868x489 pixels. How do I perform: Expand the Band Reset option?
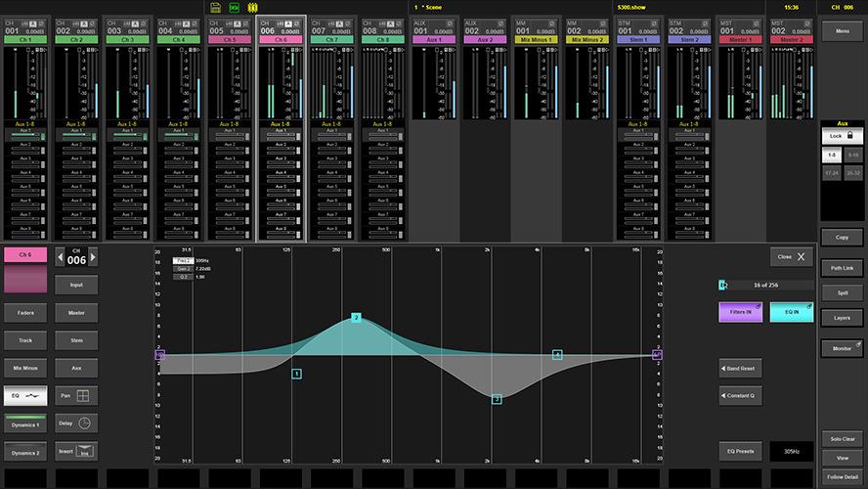coord(740,369)
